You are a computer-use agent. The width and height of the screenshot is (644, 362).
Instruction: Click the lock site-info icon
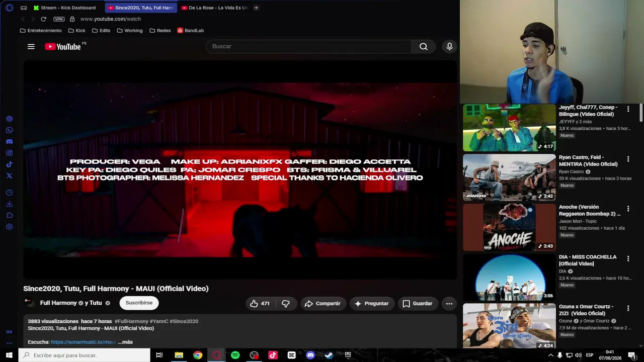72,19
